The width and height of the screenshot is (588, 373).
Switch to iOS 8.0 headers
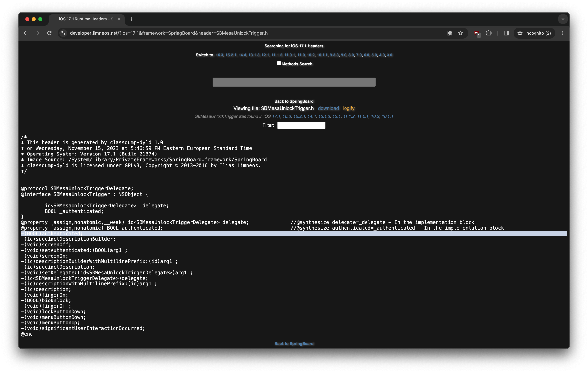pos(351,55)
